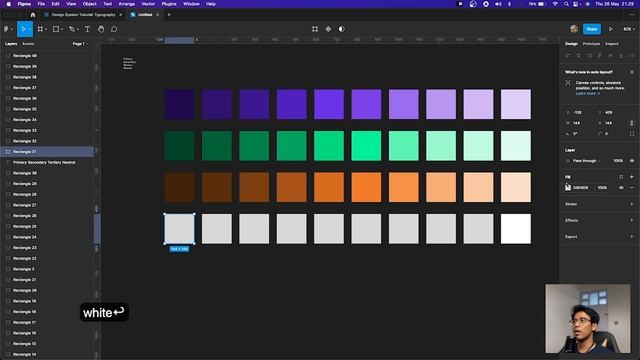Open the Vector menu
This screenshot has height=360, width=640.
[148, 4]
